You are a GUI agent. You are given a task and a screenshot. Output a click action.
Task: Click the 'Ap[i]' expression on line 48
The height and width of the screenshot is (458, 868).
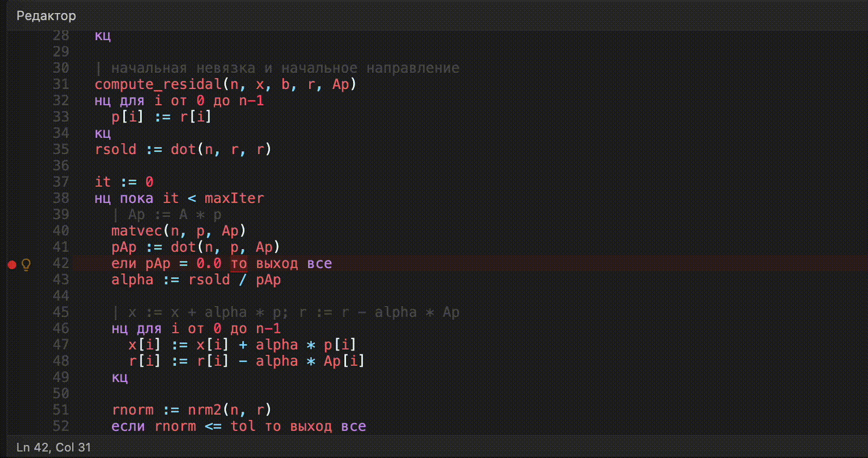pos(344,361)
